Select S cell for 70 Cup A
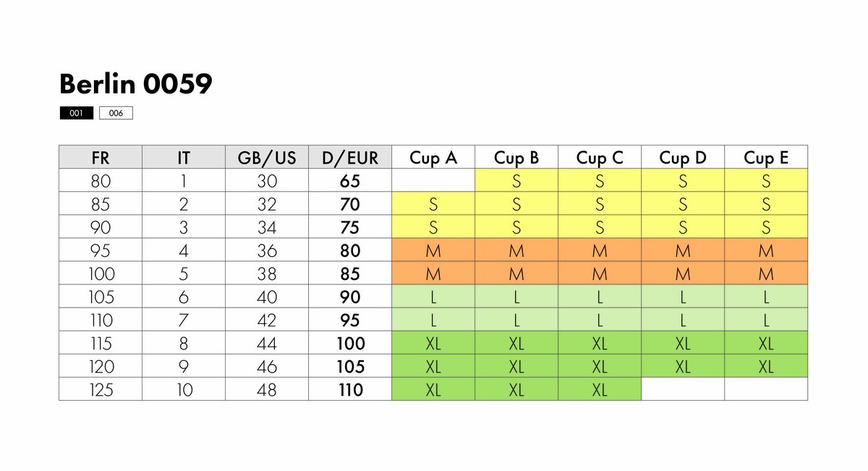Screen dimensions: 868x471 (x=433, y=204)
